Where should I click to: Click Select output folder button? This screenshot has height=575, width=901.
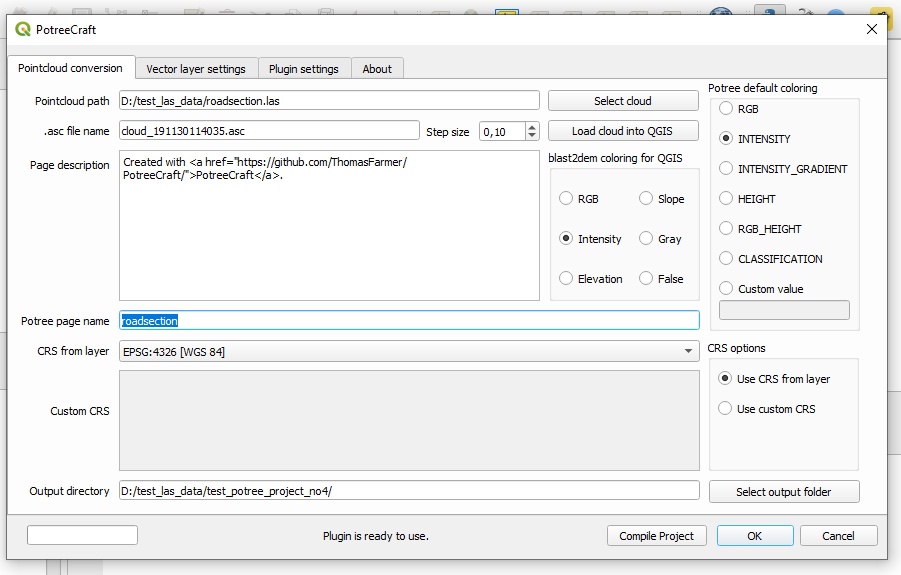pos(784,492)
